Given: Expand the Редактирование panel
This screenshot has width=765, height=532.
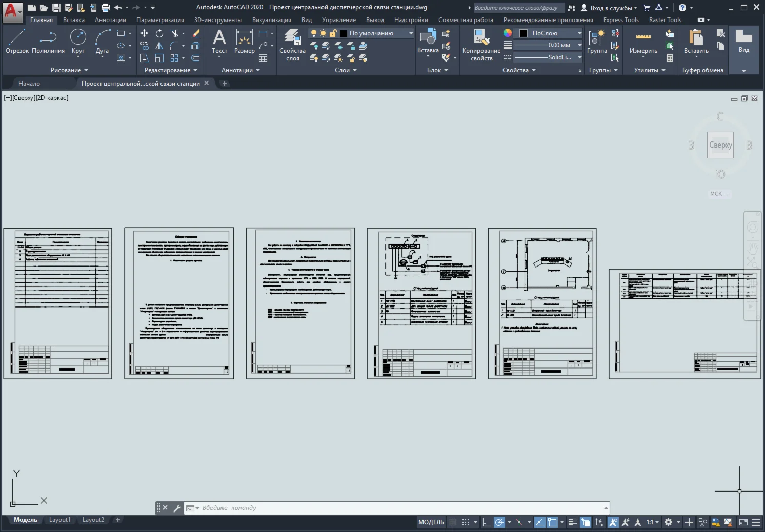Looking at the screenshot, I should point(171,70).
